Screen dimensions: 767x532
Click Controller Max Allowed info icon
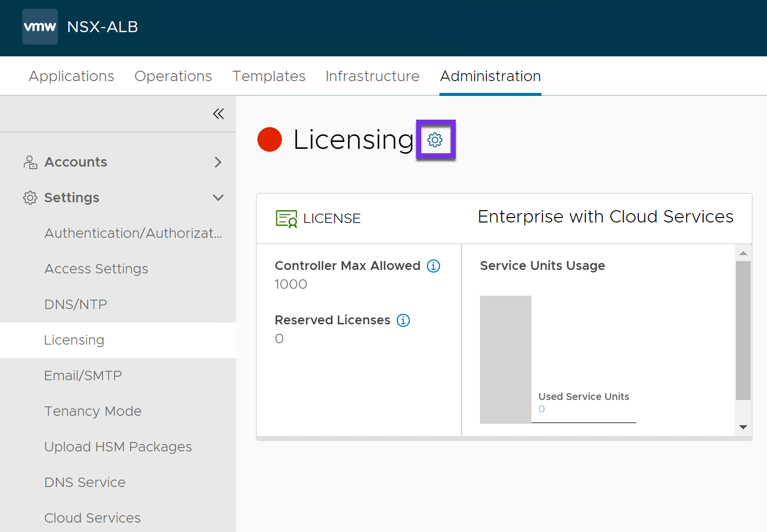(x=433, y=266)
